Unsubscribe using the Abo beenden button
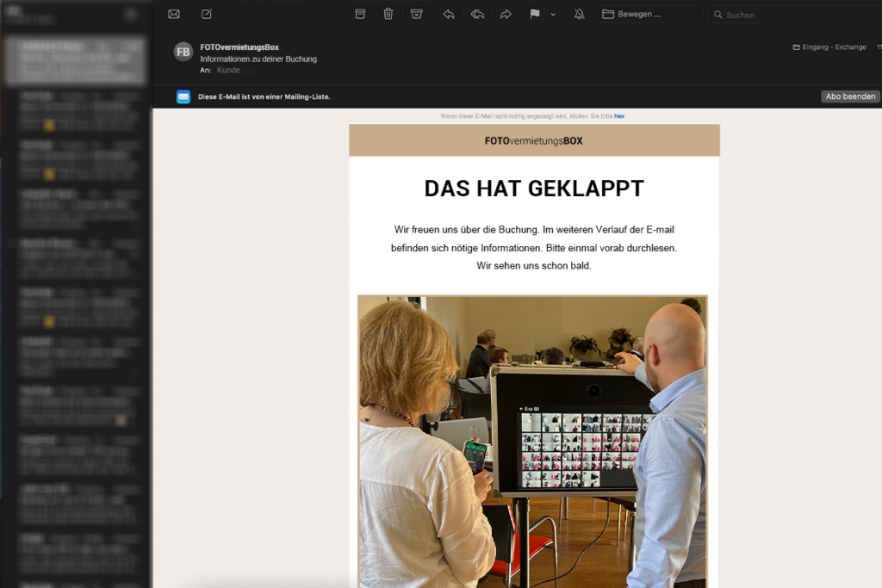The height and width of the screenshot is (588, 882). [x=850, y=96]
